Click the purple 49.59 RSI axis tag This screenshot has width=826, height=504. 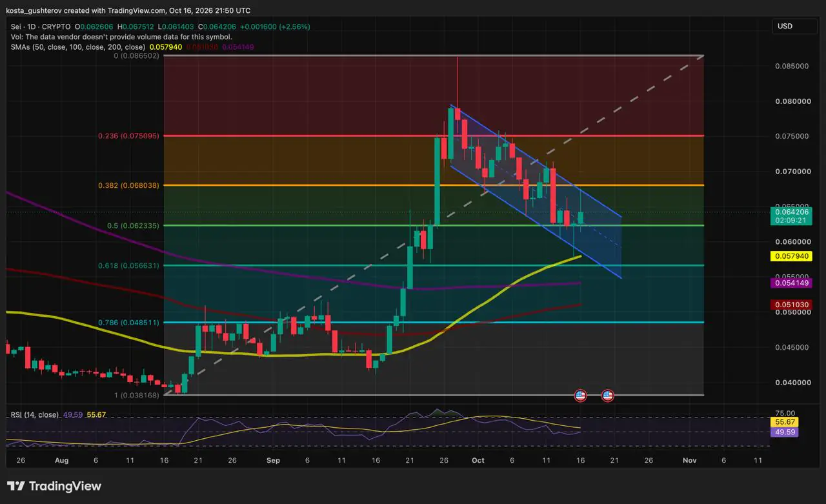coord(784,432)
